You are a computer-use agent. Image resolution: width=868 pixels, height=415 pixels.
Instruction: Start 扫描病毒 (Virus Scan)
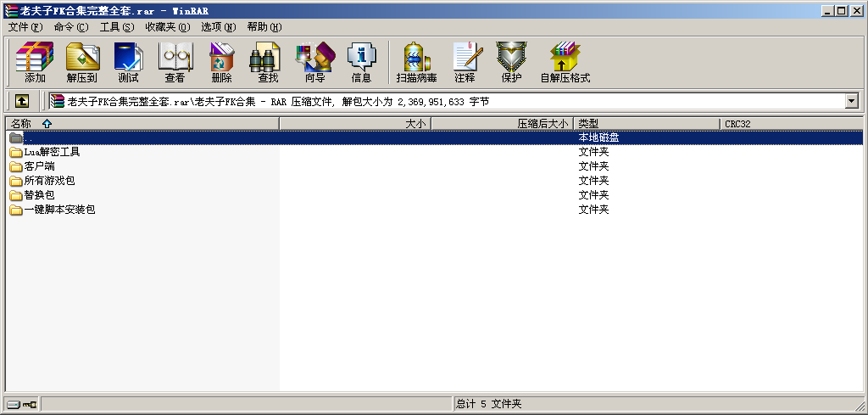[x=416, y=62]
